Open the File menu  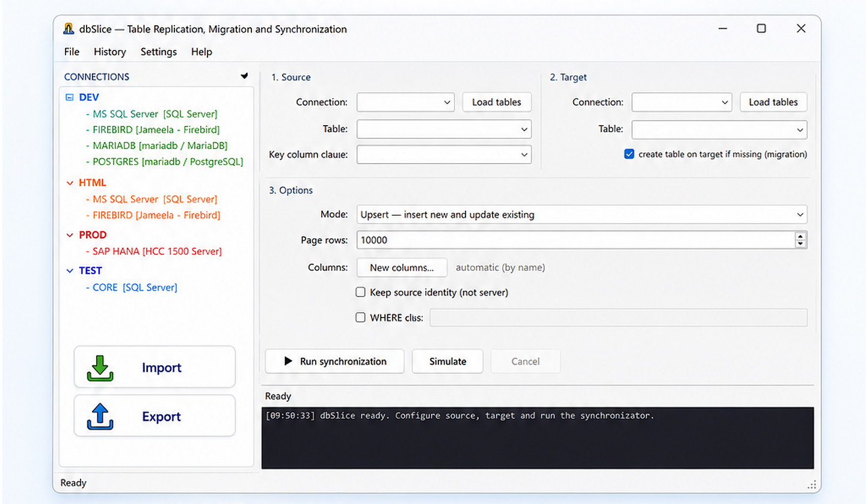72,52
